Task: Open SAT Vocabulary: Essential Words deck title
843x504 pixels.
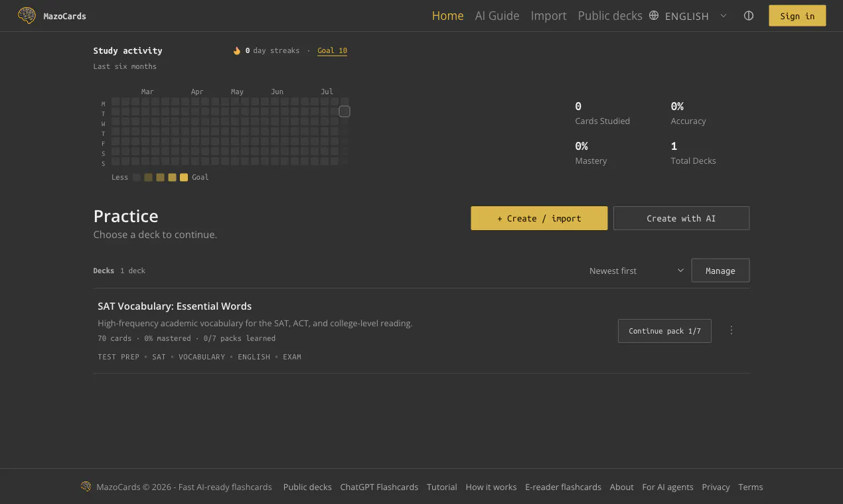Action: [175, 306]
